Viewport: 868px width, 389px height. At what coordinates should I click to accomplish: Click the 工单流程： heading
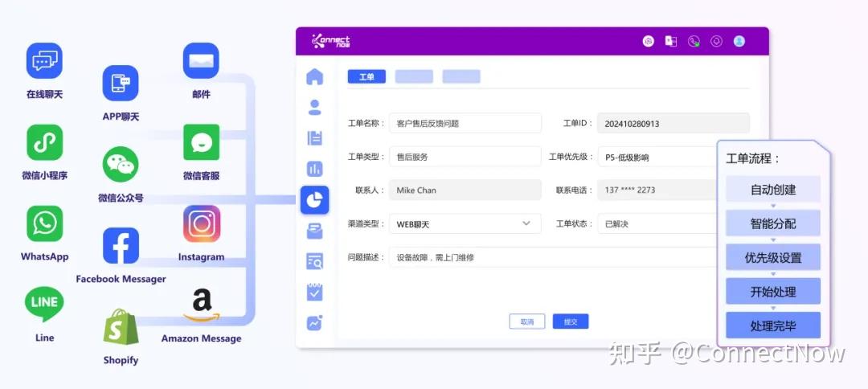click(753, 159)
